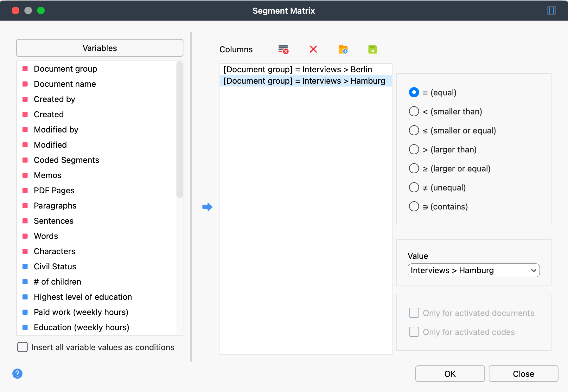Select the ∍ (contains) operator
This screenshot has width=568, height=392.
pos(414,206)
